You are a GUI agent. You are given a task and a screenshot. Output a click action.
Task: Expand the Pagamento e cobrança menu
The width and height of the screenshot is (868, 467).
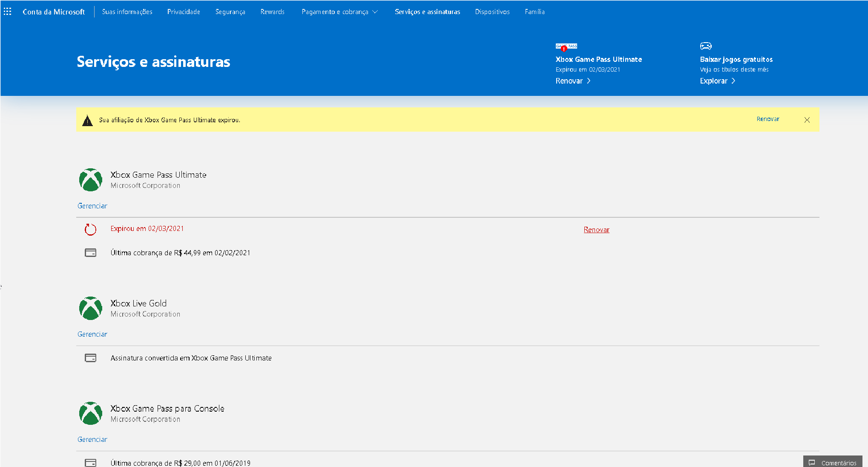[x=339, y=12]
